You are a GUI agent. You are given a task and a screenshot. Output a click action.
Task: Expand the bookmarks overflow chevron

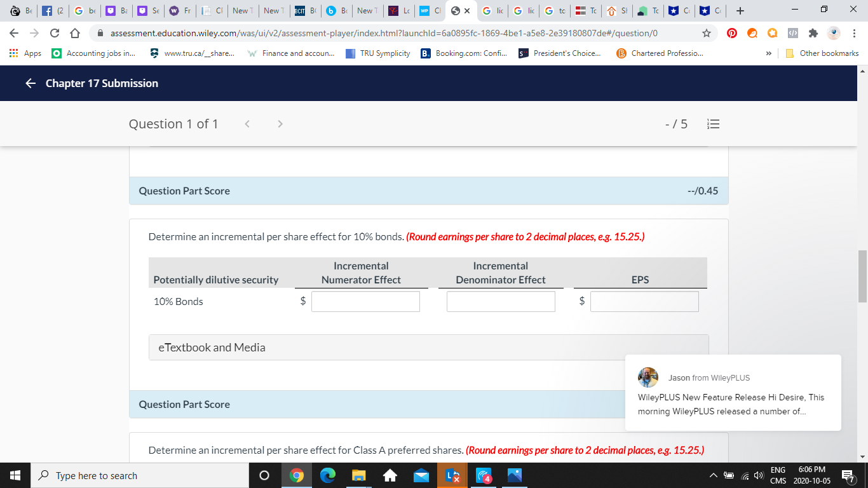click(768, 53)
